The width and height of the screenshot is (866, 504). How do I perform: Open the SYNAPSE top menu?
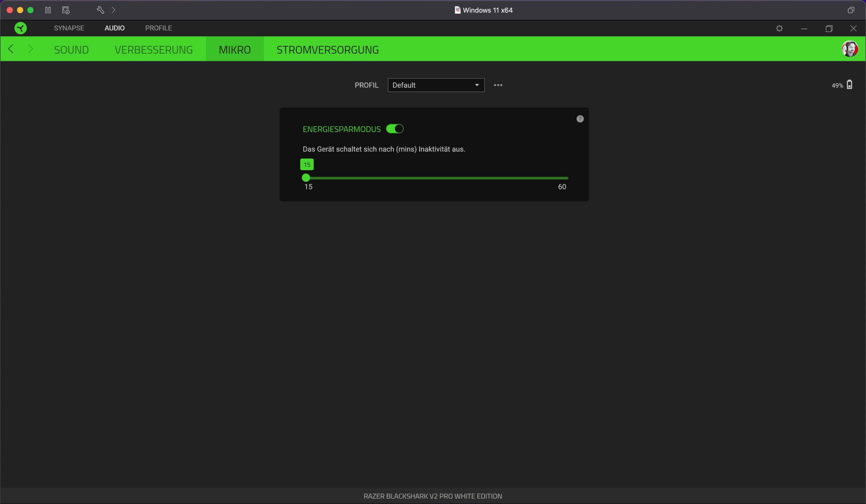69,28
